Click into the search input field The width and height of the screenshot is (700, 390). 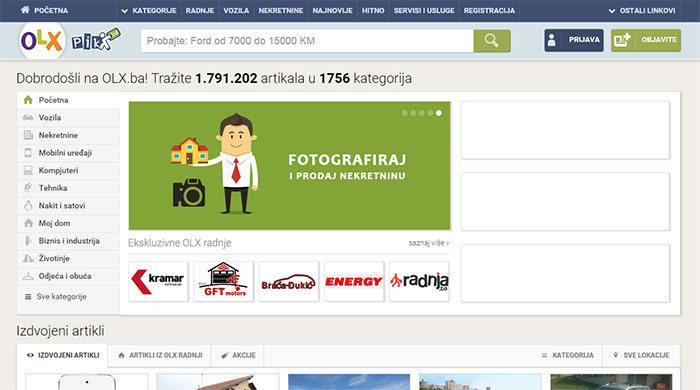(307, 41)
